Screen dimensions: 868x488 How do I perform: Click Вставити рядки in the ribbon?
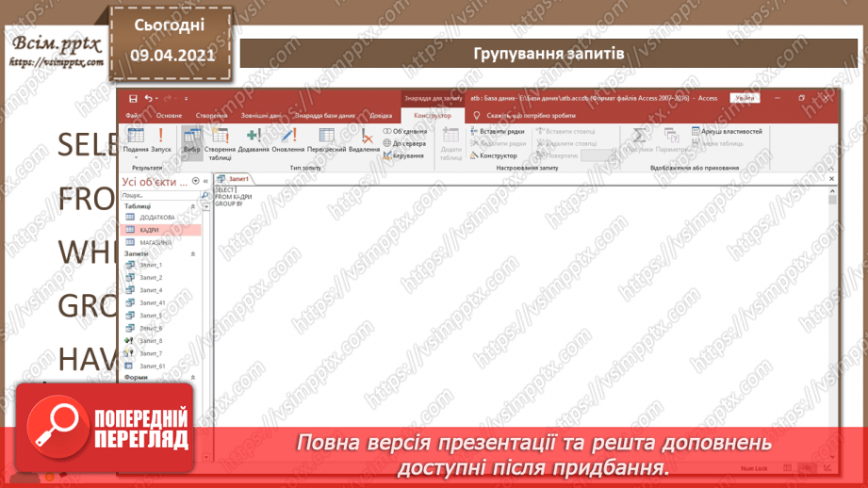pyautogui.click(x=497, y=131)
